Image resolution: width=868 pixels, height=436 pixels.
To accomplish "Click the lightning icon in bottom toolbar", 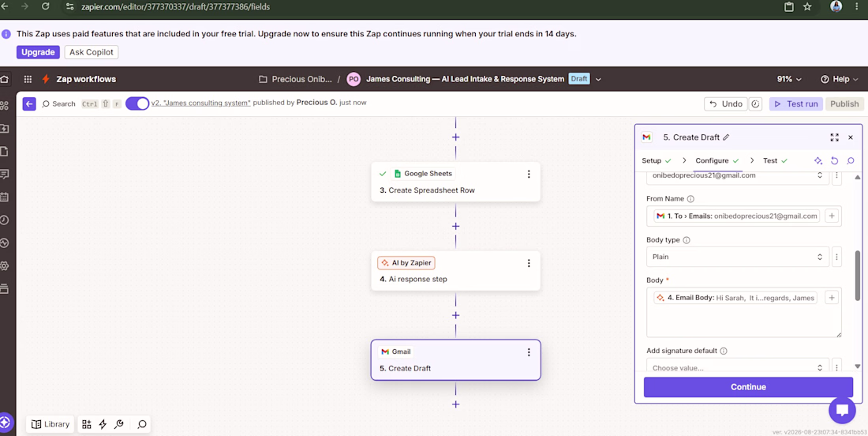I will 103,424.
